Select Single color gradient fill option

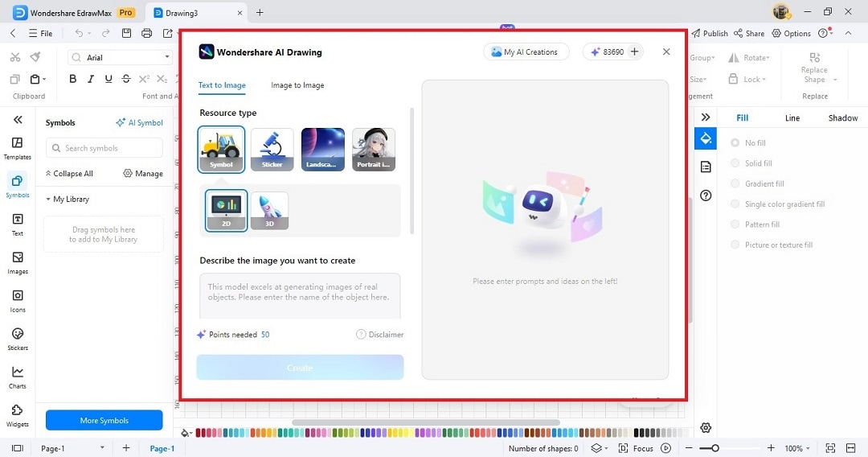[778, 204]
